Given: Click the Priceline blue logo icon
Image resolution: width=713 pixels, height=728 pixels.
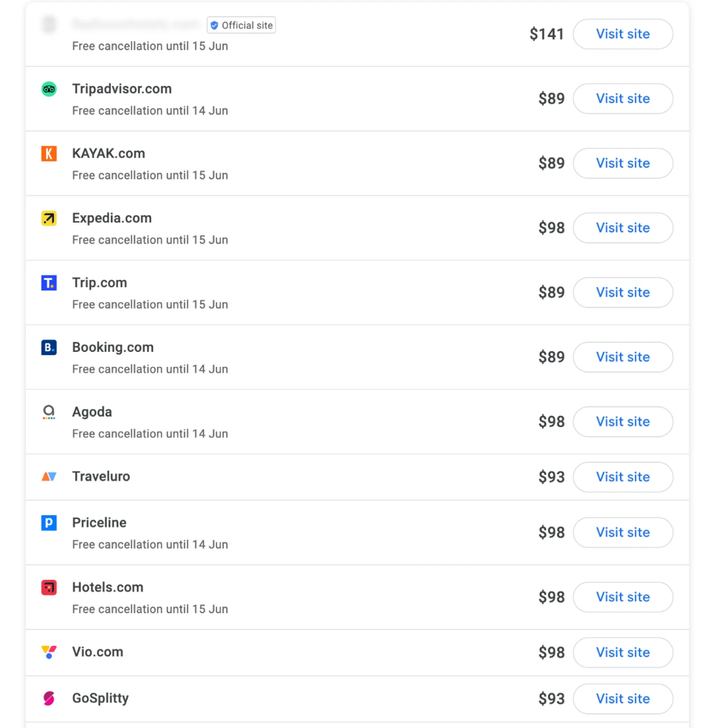Looking at the screenshot, I should click(48, 523).
